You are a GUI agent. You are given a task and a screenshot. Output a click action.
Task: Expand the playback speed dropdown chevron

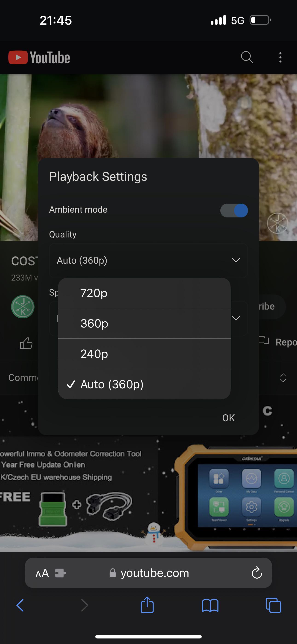236,318
